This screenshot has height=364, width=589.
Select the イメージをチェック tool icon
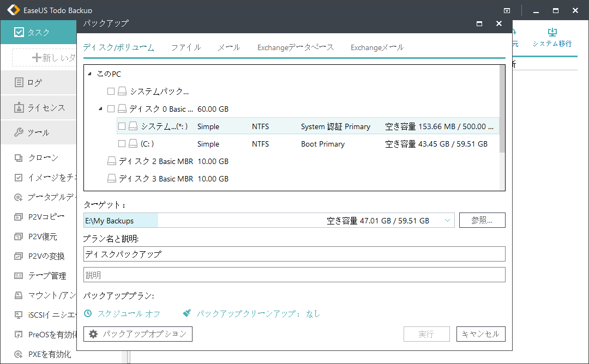[19, 178]
